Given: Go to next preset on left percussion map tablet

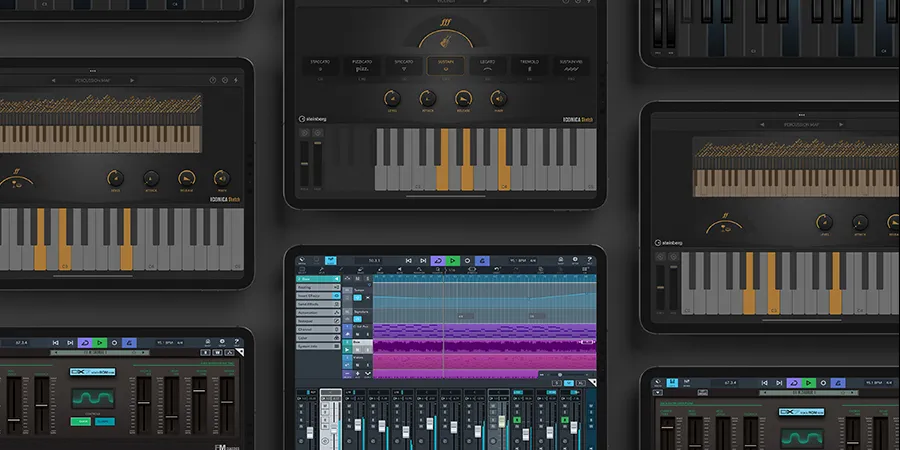Looking at the screenshot, I should coord(132,81).
